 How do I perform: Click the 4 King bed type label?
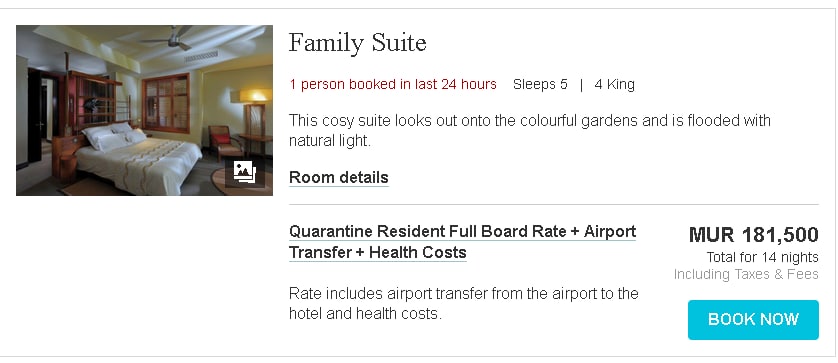click(614, 84)
